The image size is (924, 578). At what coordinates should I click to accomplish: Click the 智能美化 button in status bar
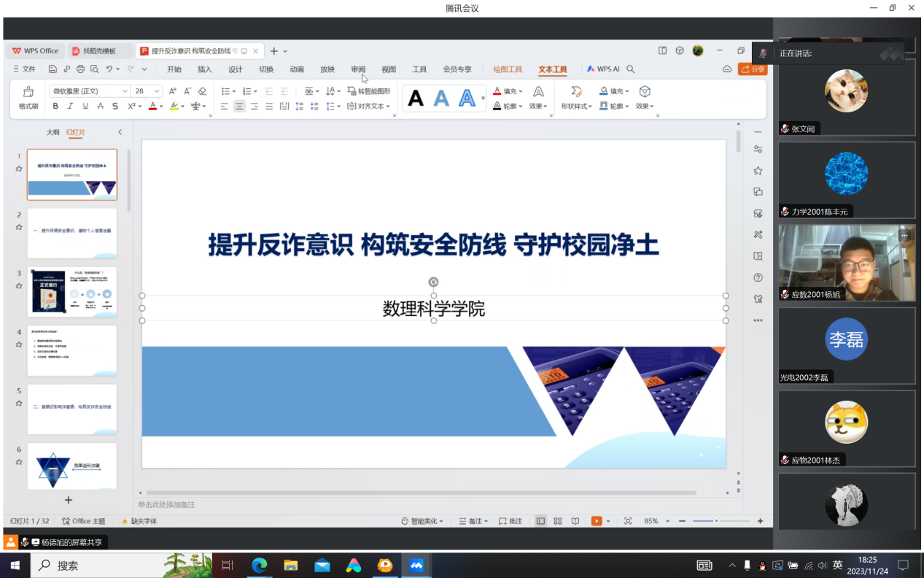click(x=422, y=521)
